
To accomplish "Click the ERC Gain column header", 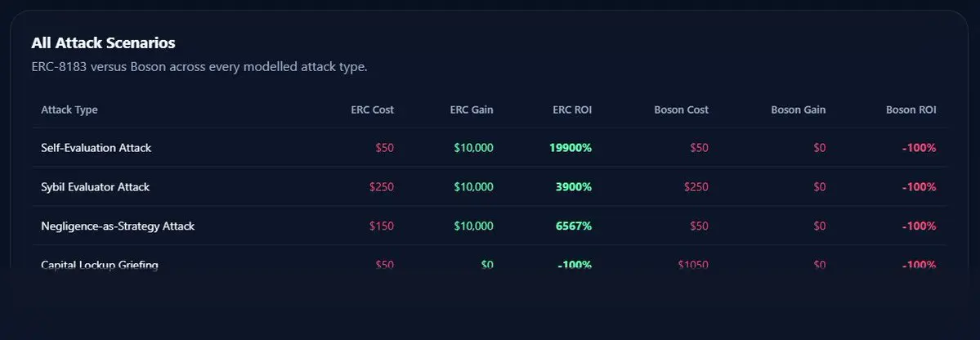I will click(471, 110).
